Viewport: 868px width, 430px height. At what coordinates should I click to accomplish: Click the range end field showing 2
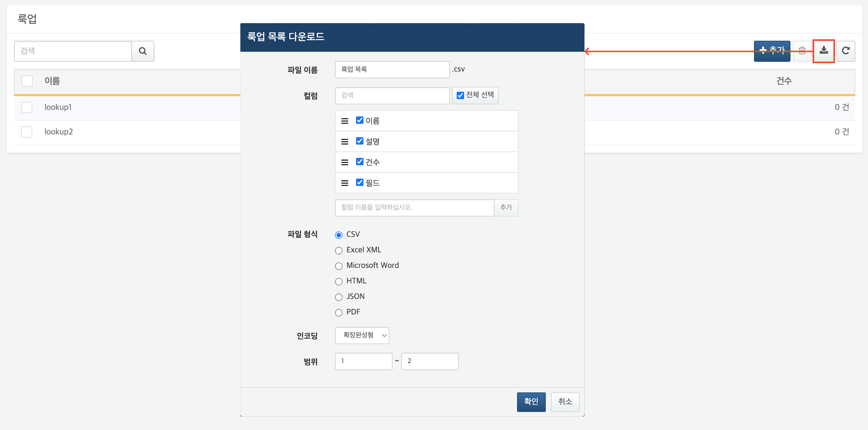(430, 361)
